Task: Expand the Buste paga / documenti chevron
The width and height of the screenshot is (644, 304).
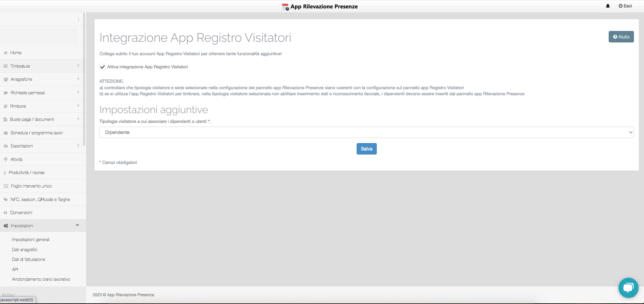Action: tap(78, 119)
